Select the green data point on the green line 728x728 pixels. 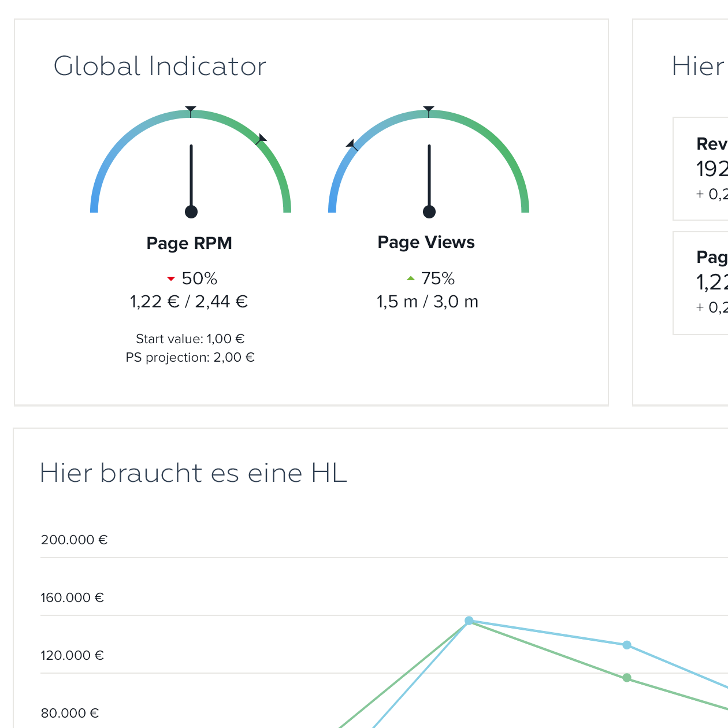click(x=627, y=678)
